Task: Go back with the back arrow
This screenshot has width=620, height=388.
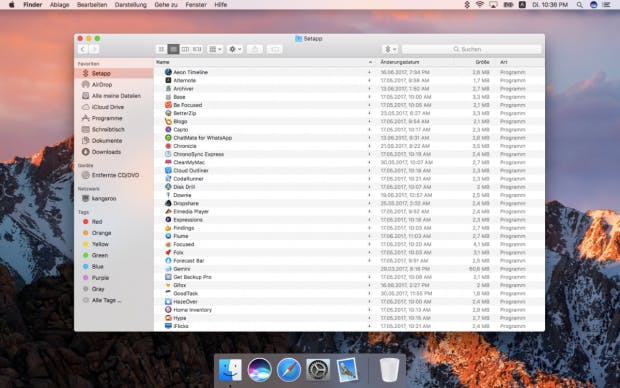Action: tap(83, 49)
